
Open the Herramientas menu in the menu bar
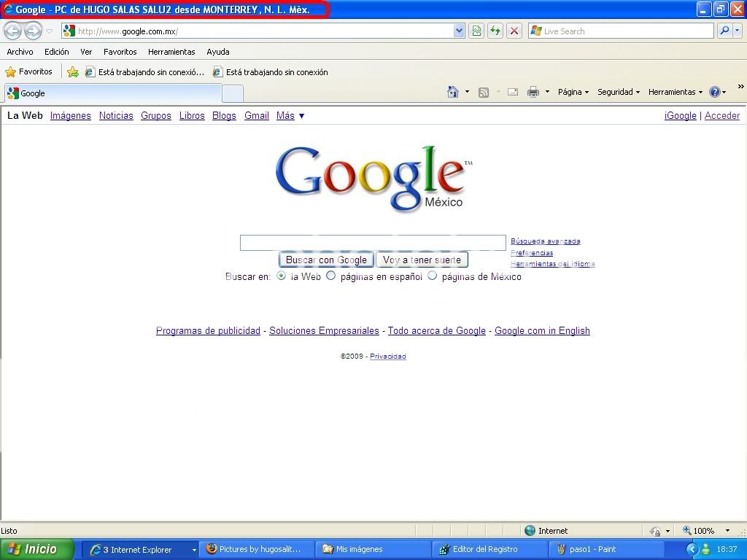171,52
